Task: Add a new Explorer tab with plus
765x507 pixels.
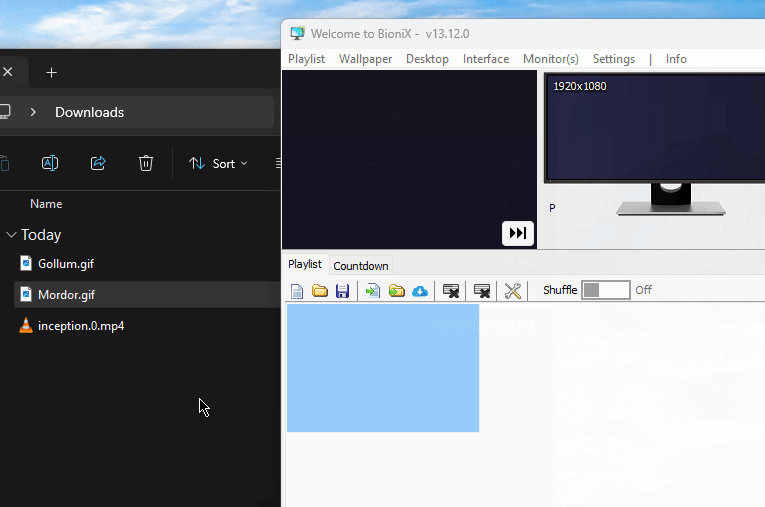Action: 51,73
